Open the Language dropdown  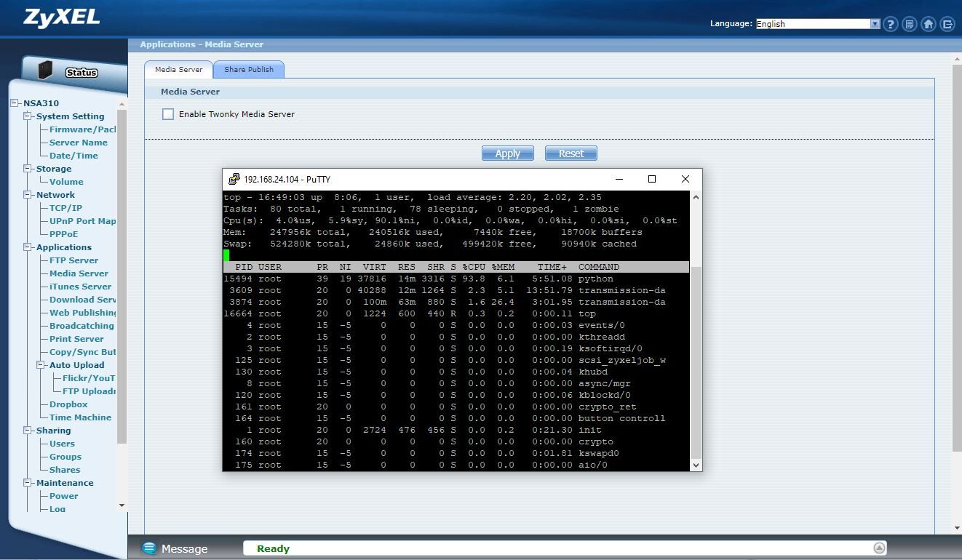[x=818, y=24]
